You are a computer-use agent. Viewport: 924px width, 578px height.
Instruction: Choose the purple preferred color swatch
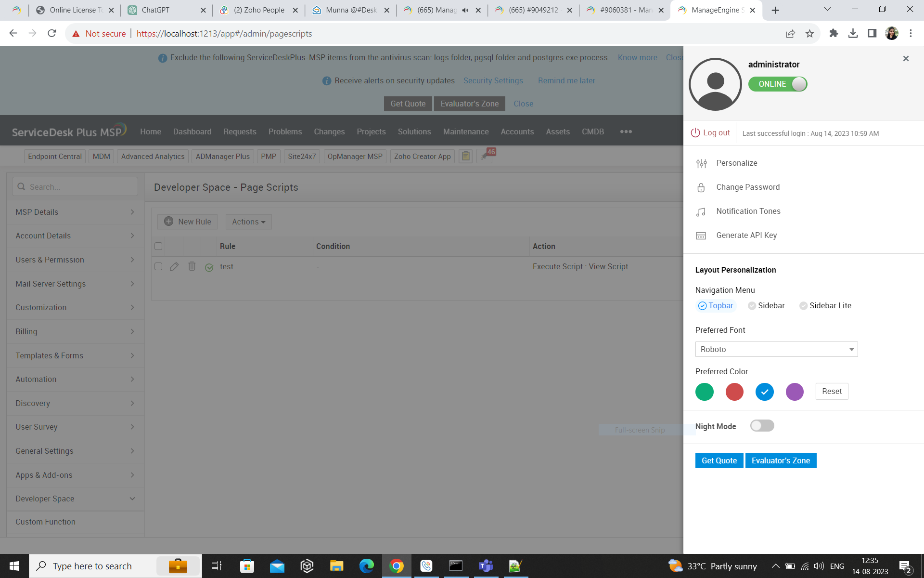pyautogui.click(x=795, y=392)
